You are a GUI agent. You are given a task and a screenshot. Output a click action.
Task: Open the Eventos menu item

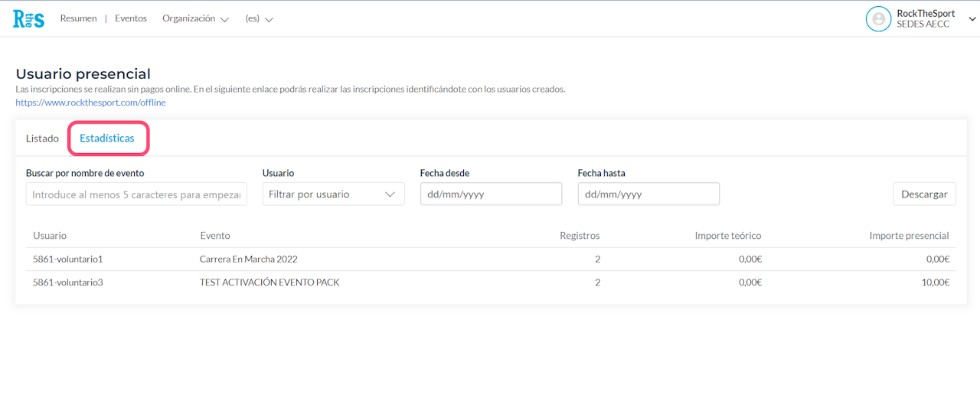pos(131,19)
